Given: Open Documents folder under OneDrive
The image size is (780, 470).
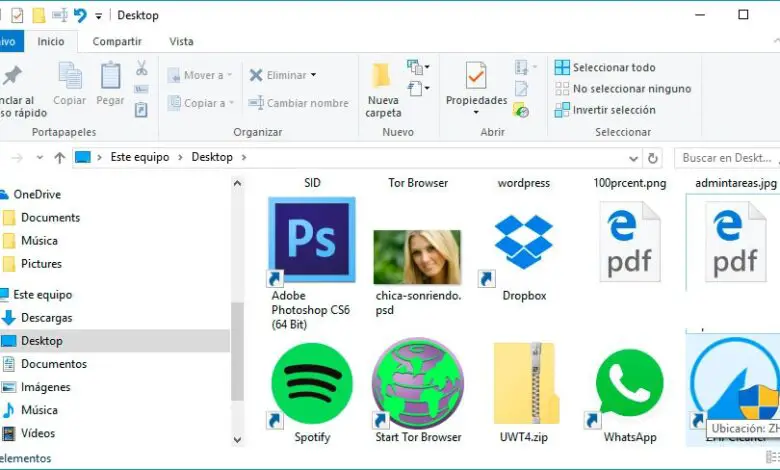Looking at the screenshot, I should click(x=50, y=217).
